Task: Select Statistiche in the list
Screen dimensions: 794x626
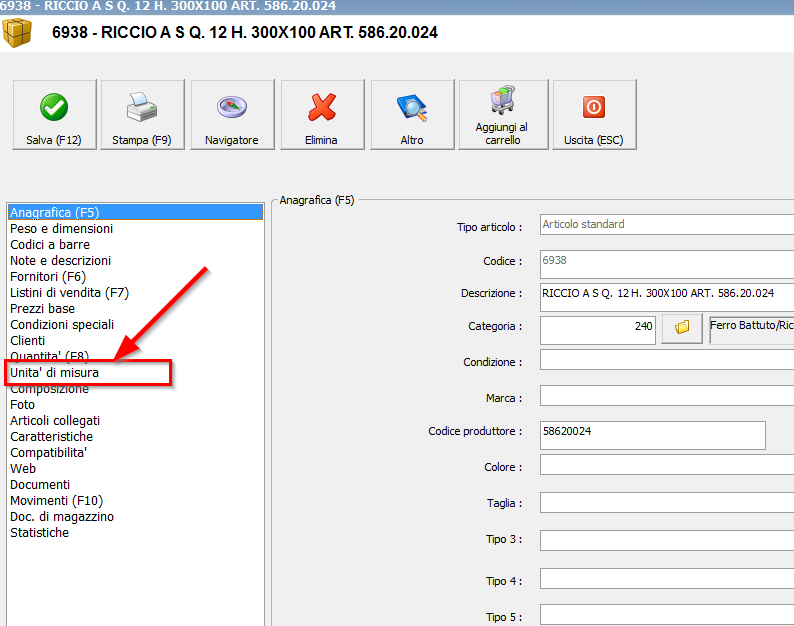Action: [136, 533]
